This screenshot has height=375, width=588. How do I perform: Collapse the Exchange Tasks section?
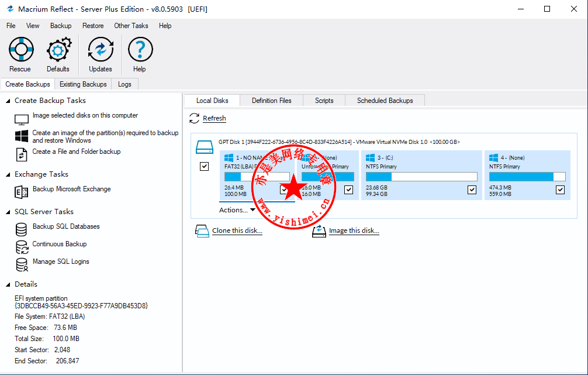tap(8, 174)
